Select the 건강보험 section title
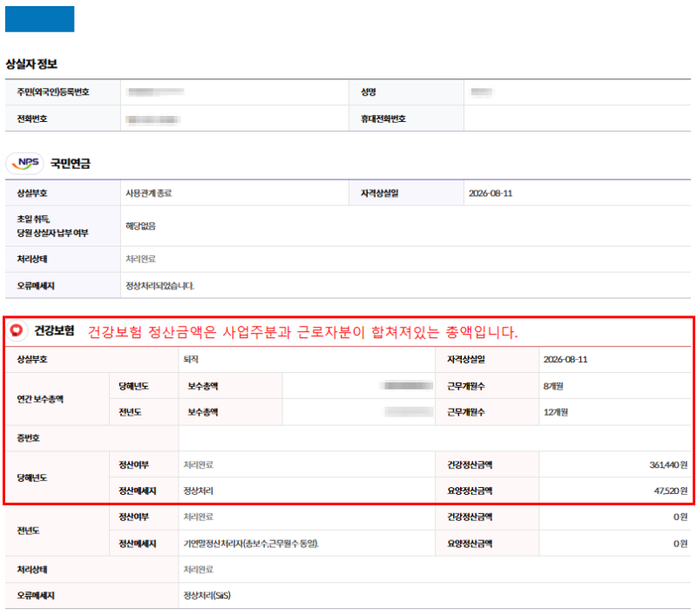 [54, 330]
